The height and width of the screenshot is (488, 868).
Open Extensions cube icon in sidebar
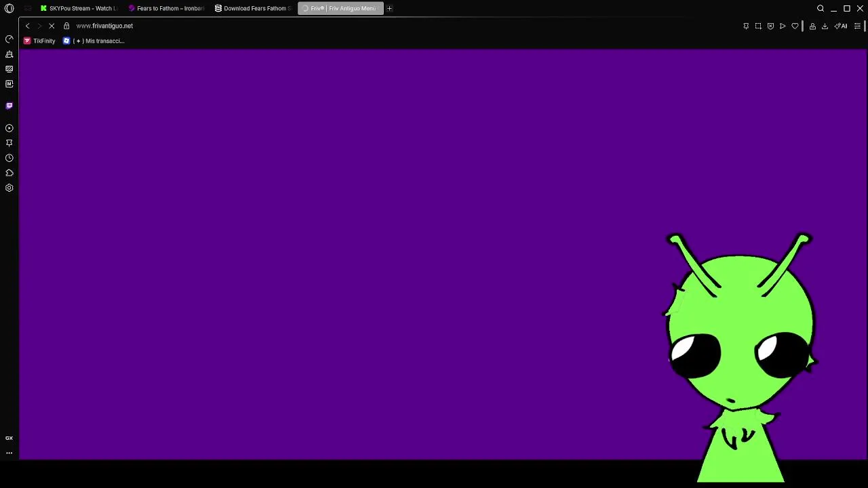click(x=9, y=173)
